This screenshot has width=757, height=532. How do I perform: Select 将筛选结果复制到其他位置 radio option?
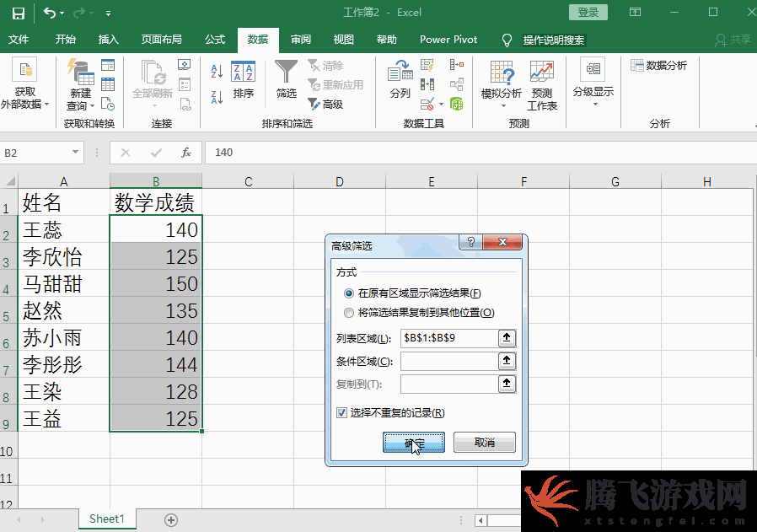(x=348, y=313)
